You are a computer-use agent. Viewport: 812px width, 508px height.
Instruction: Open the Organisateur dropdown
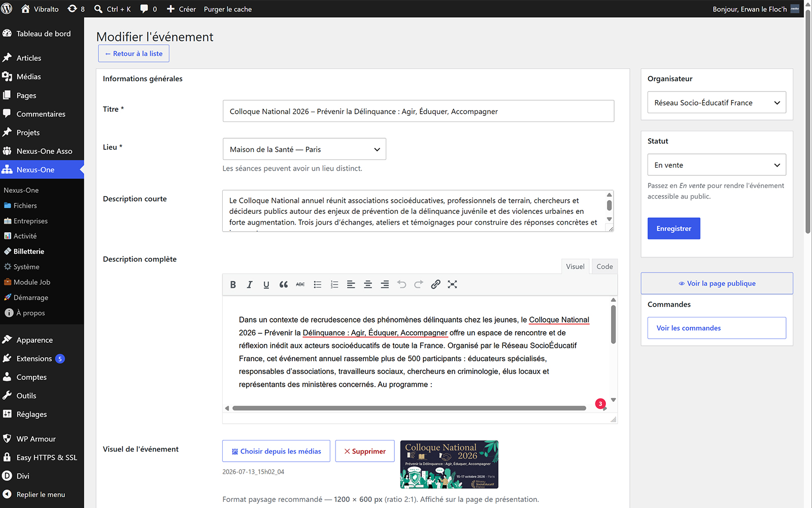717,103
